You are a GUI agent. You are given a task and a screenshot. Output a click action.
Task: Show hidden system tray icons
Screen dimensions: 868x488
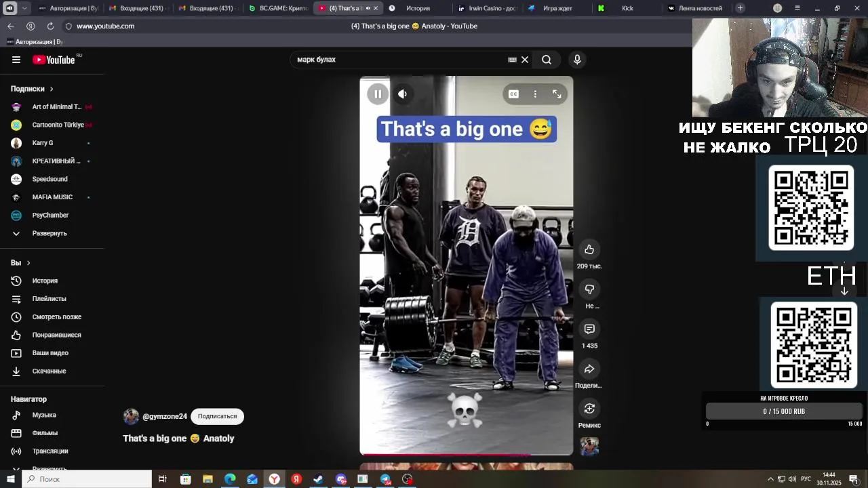pos(770,479)
